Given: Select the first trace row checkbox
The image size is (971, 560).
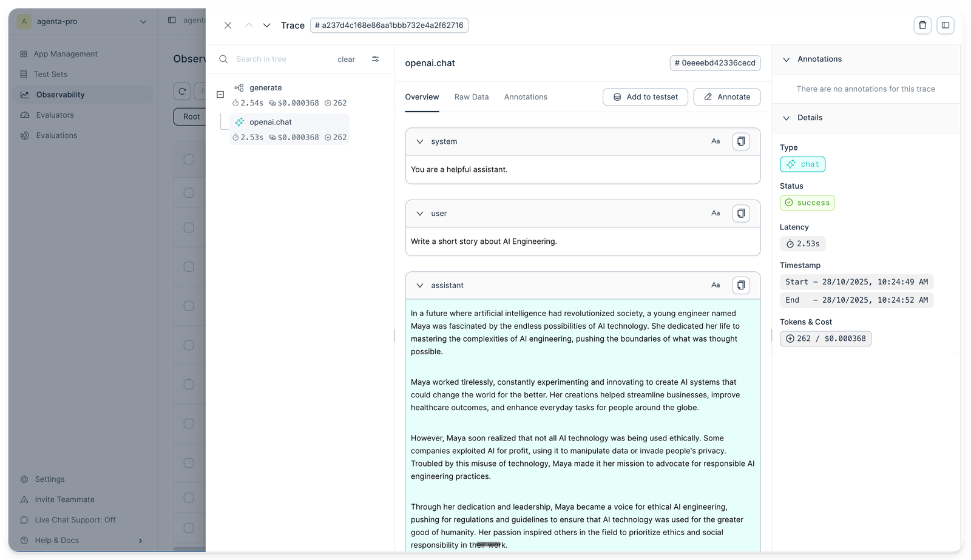Looking at the screenshot, I should pyautogui.click(x=188, y=159).
